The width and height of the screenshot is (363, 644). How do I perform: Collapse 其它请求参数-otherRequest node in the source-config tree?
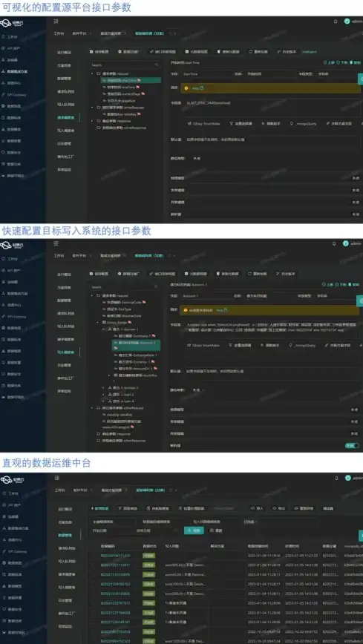coord(93,107)
